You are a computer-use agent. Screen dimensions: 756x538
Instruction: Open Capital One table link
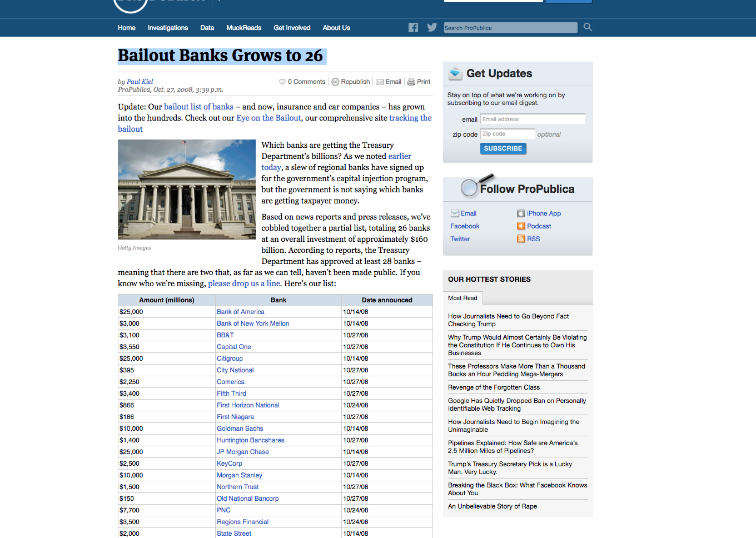[x=234, y=347]
